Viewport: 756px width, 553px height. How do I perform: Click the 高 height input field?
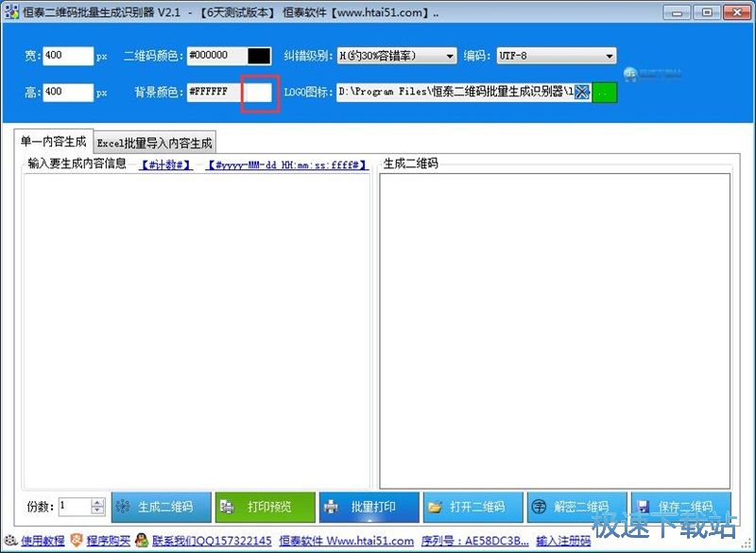(68, 92)
